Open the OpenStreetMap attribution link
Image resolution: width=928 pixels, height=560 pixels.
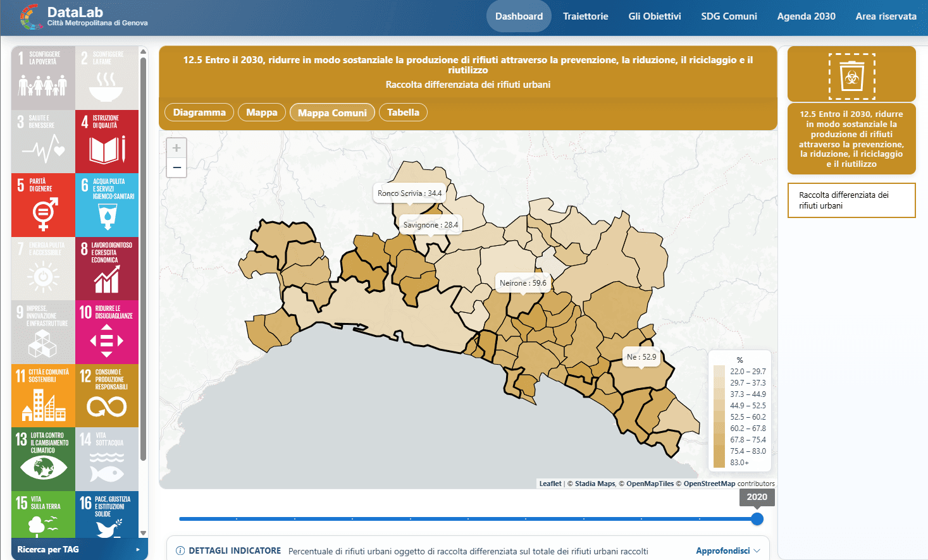click(709, 484)
